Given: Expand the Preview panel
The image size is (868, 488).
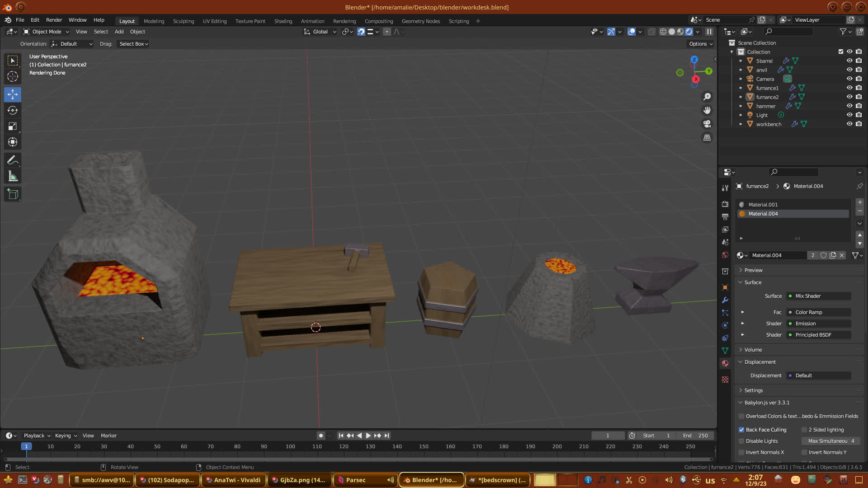Looking at the screenshot, I should pos(753,270).
